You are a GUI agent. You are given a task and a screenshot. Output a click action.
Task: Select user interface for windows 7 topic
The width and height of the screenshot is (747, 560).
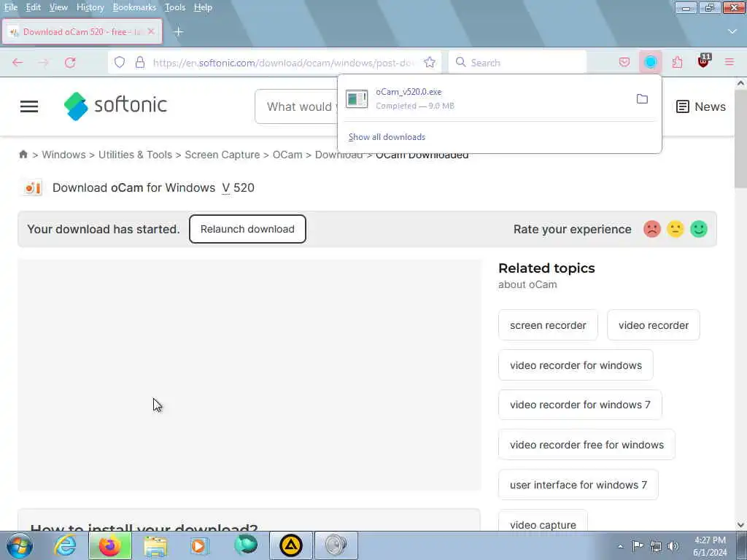coord(578,485)
